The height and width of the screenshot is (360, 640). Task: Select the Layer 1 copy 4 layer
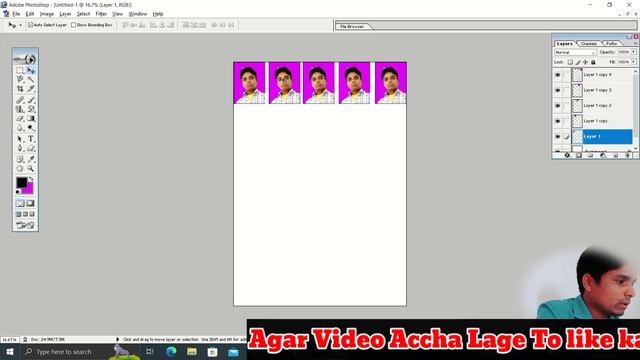pyautogui.click(x=602, y=75)
